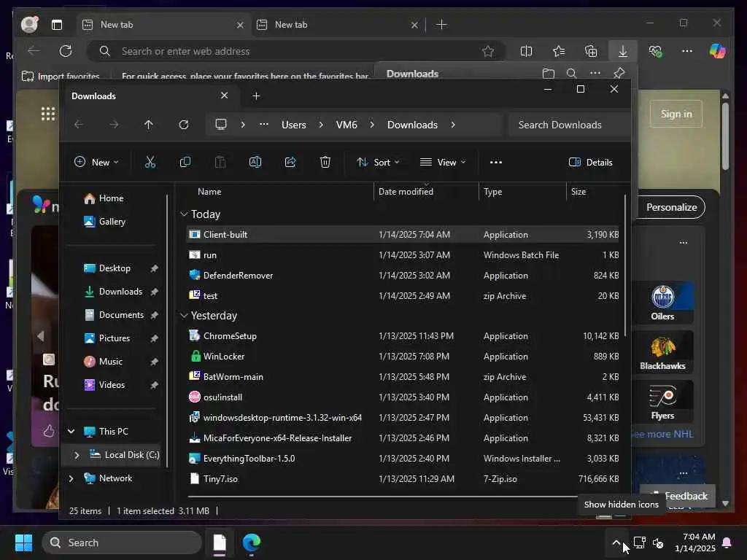
Task: Click Import favorites in Edge bar
Action: click(61, 76)
